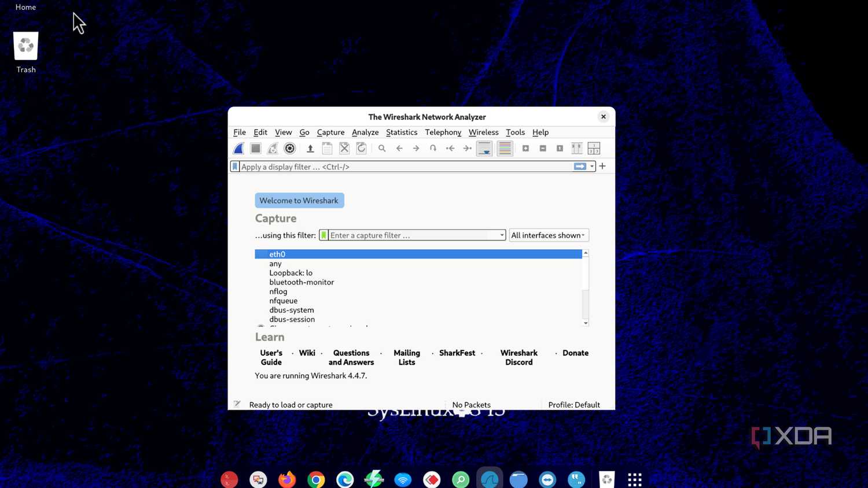Image resolution: width=868 pixels, height=488 pixels.
Task: Go forward with the right arrow icon
Action: click(416, 149)
